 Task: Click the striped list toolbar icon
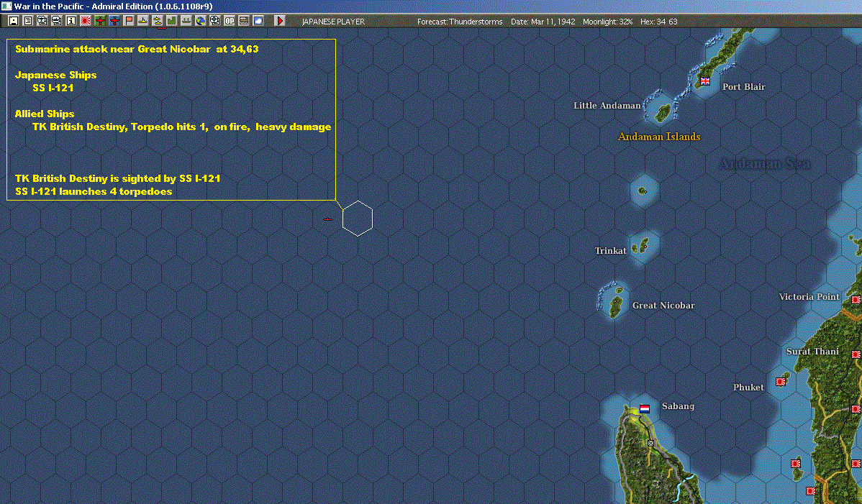point(243,21)
